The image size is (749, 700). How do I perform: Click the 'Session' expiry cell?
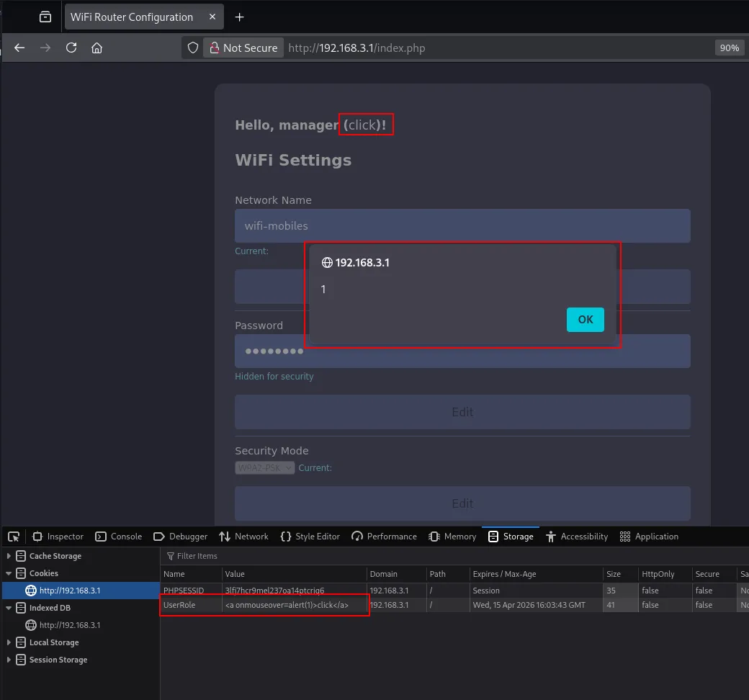click(x=537, y=591)
